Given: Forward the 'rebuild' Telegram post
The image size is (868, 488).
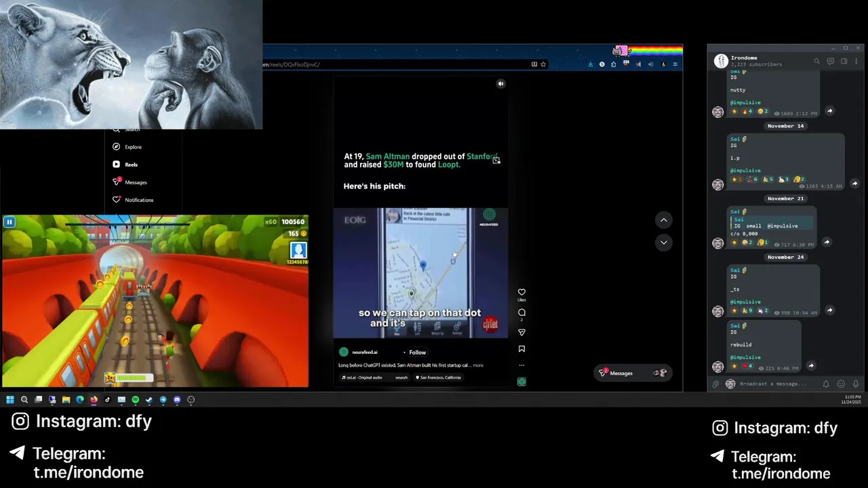Looking at the screenshot, I should tap(811, 366).
